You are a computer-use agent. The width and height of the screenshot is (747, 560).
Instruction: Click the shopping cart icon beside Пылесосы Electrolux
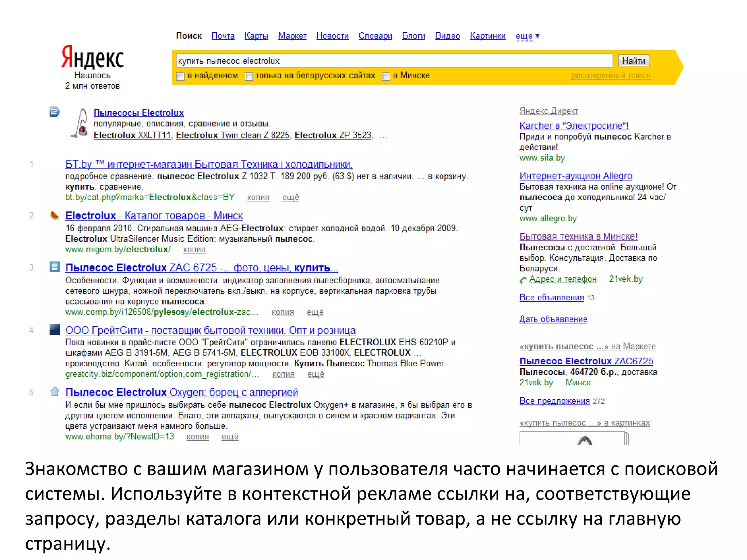pyautogui.click(x=55, y=112)
